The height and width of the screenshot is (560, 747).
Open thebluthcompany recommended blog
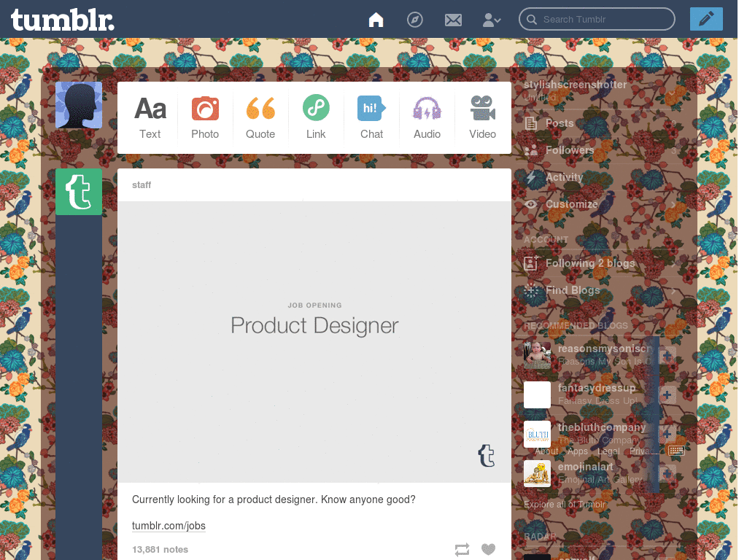coord(602,427)
